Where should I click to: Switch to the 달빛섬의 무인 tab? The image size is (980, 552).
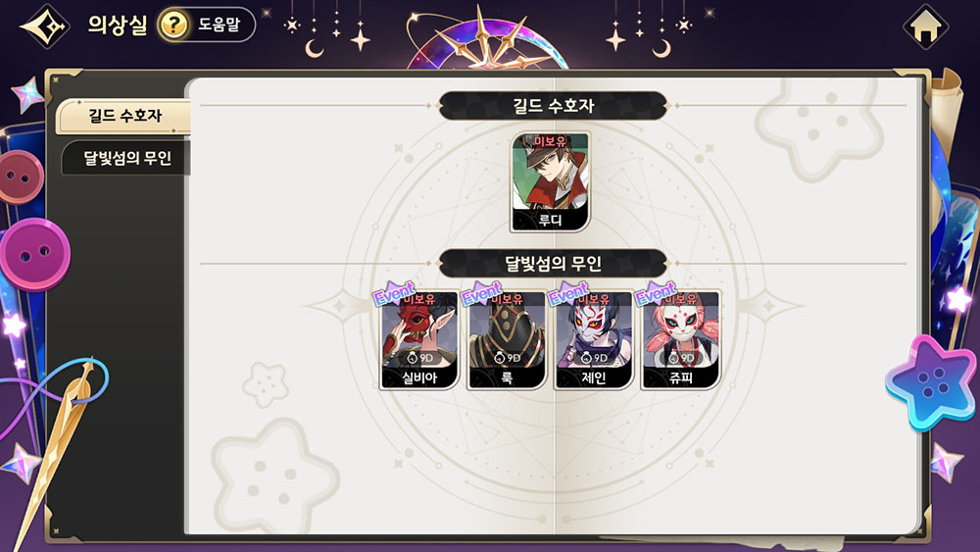pos(126,158)
